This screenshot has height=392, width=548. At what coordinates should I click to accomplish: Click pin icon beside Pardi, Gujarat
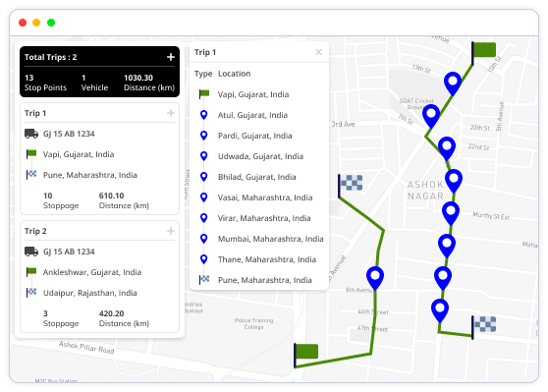pos(203,136)
